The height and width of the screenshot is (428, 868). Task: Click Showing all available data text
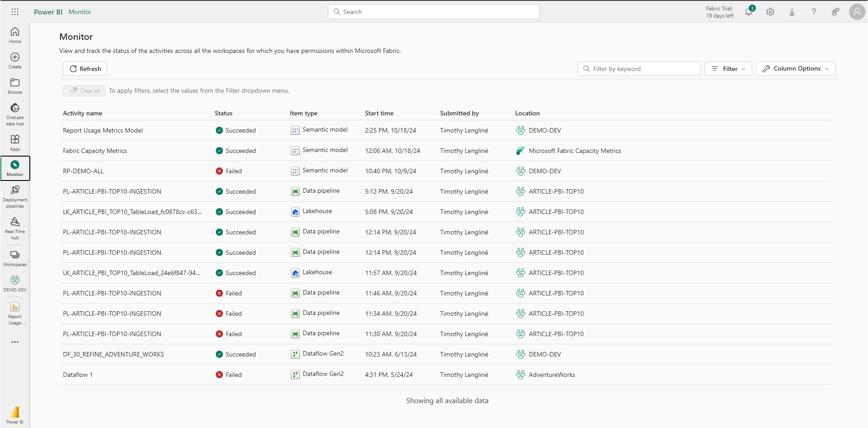click(447, 401)
